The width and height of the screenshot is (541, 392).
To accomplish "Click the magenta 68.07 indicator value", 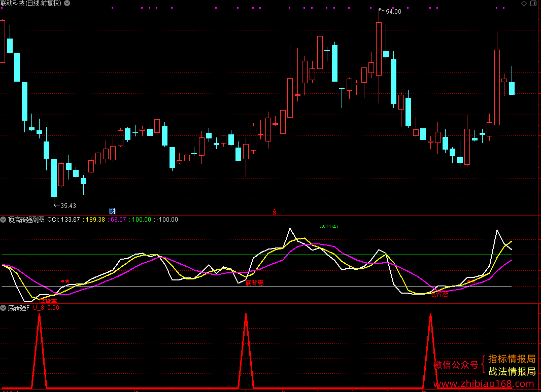I will (118, 220).
